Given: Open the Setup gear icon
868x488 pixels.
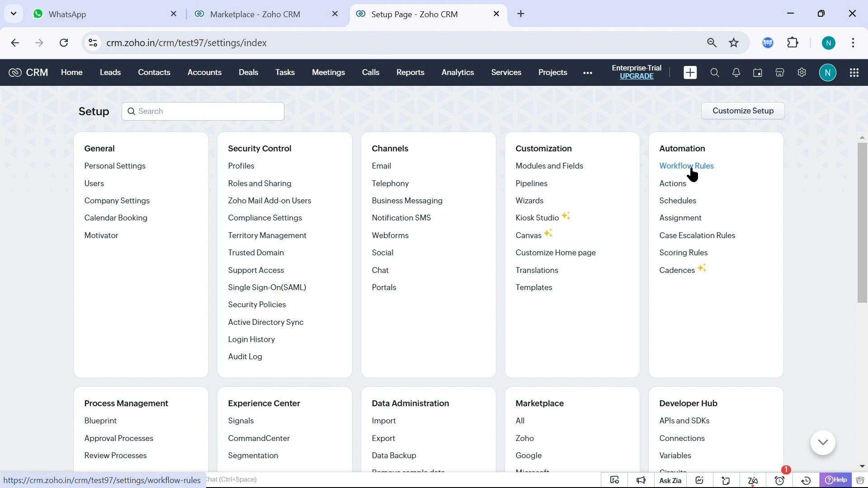Looking at the screenshot, I should pyautogui.click(x=802, y=72).
